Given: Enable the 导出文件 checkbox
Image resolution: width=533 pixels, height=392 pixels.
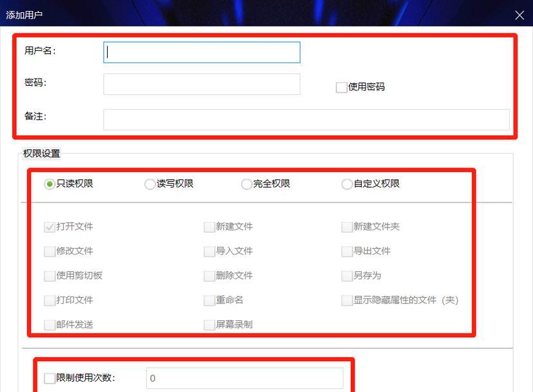Looking at the screenshot, I should click(347, 251).
